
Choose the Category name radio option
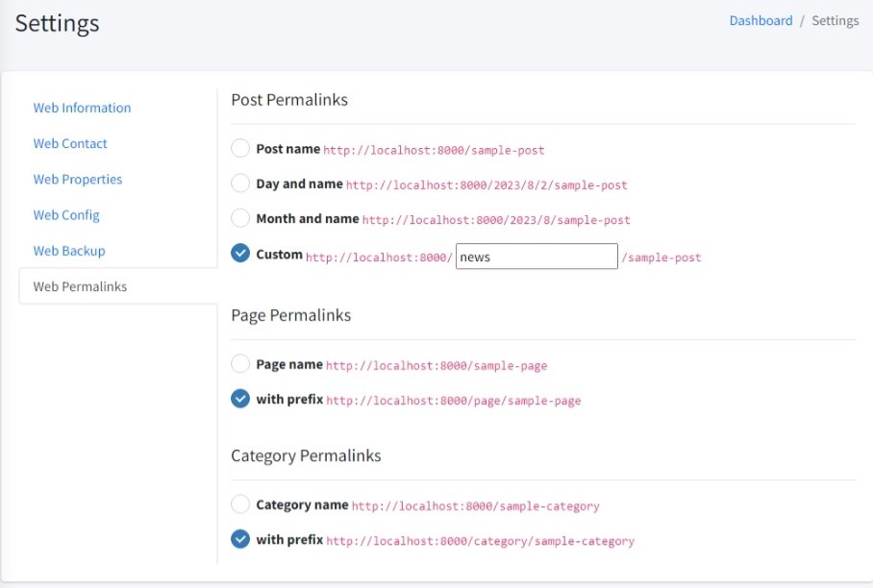pos(240,504)
